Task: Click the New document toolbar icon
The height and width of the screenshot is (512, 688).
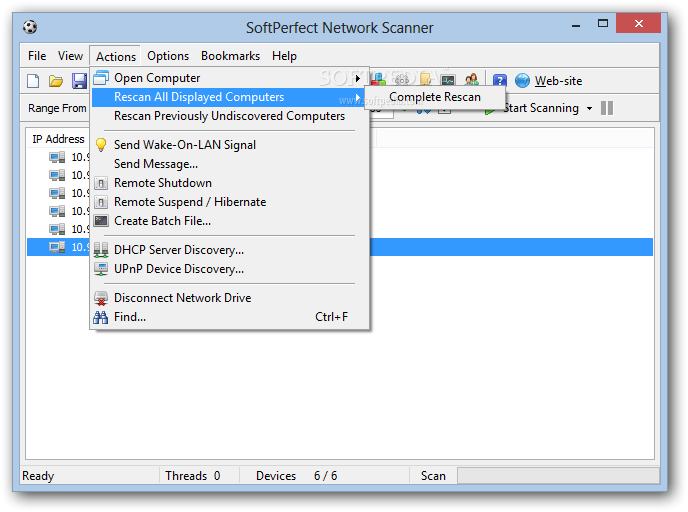Action: (33, 81)
